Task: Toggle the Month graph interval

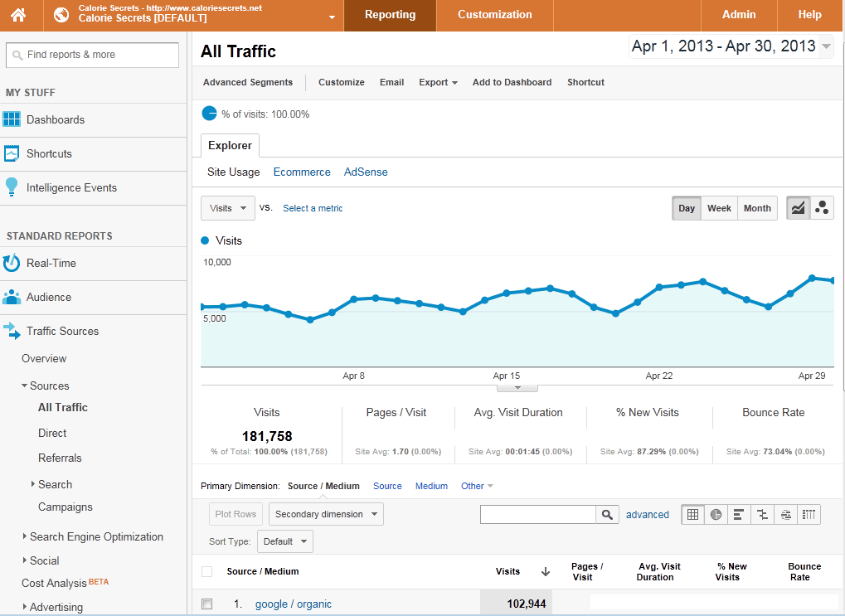Action: tap(757, 208)
